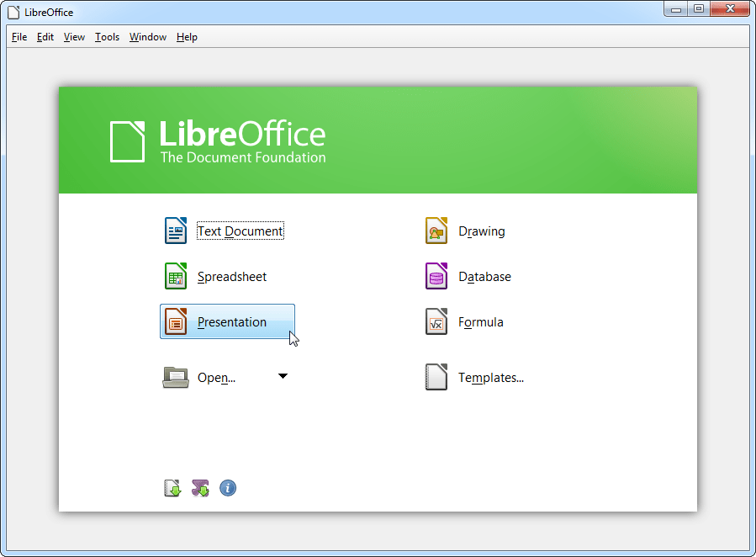Open the Tools menu
The width and height of the screenshot is (756, 557).
coord(106,37)
